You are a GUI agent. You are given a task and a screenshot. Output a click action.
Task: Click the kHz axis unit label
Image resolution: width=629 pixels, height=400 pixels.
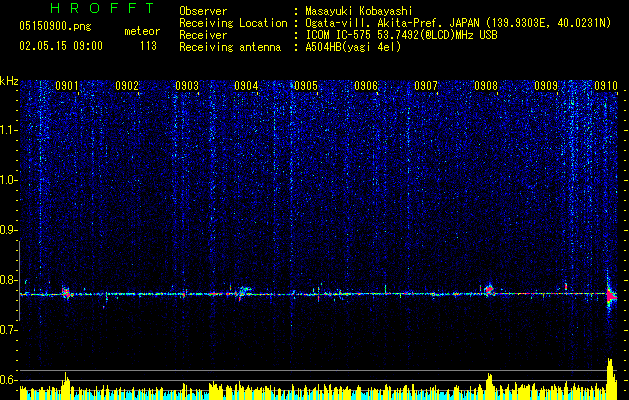[9, 81]
